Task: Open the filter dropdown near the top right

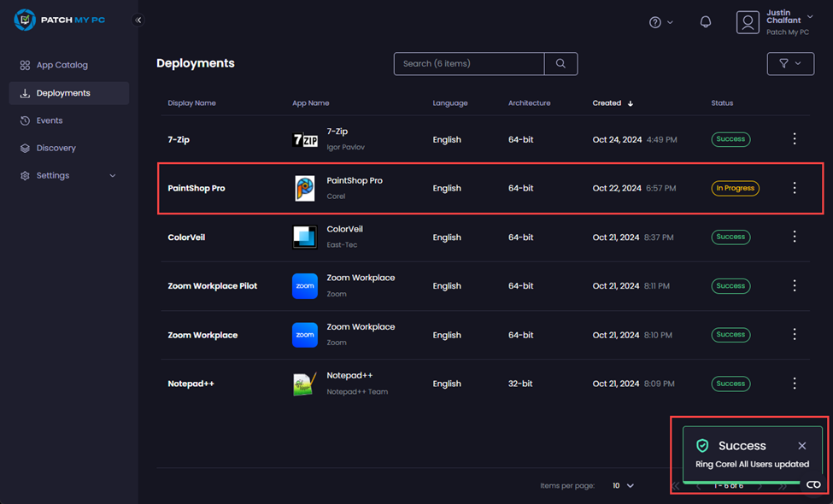Action: pyautogui.click(x=790, y=63)
